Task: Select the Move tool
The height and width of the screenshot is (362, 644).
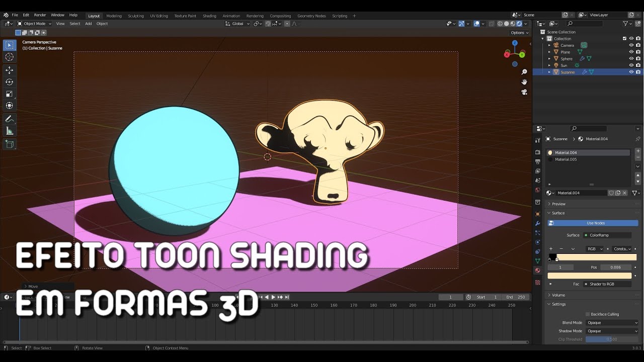Action: pyautogui.click(x=9, y=70)
